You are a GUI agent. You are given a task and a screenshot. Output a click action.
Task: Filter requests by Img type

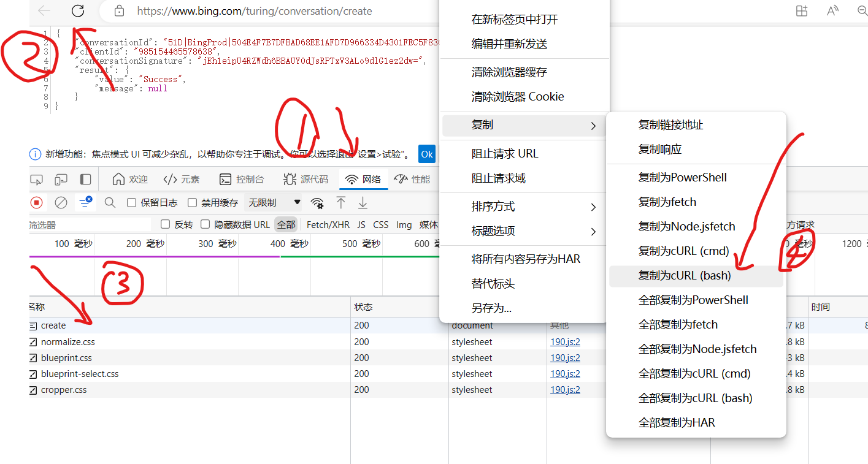point(404,225)
